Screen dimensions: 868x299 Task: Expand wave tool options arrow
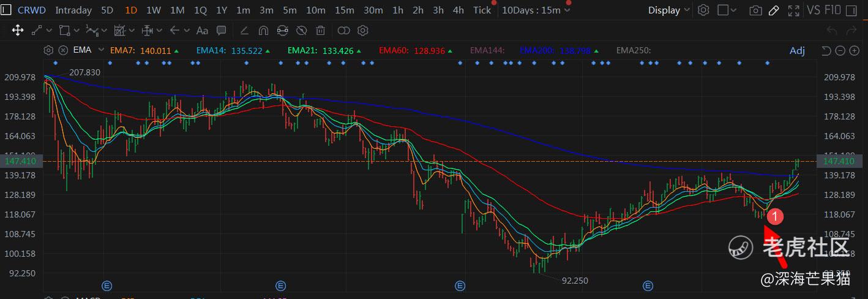pos(103,30)
